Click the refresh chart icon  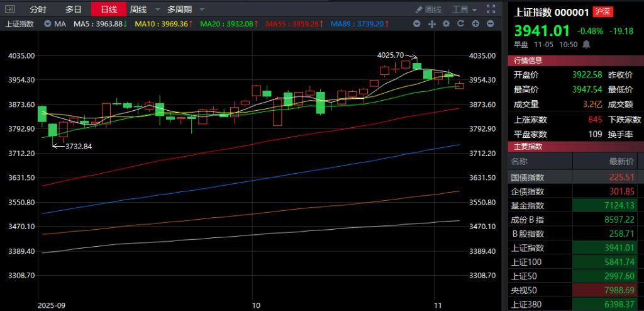[x=460, y=23]
